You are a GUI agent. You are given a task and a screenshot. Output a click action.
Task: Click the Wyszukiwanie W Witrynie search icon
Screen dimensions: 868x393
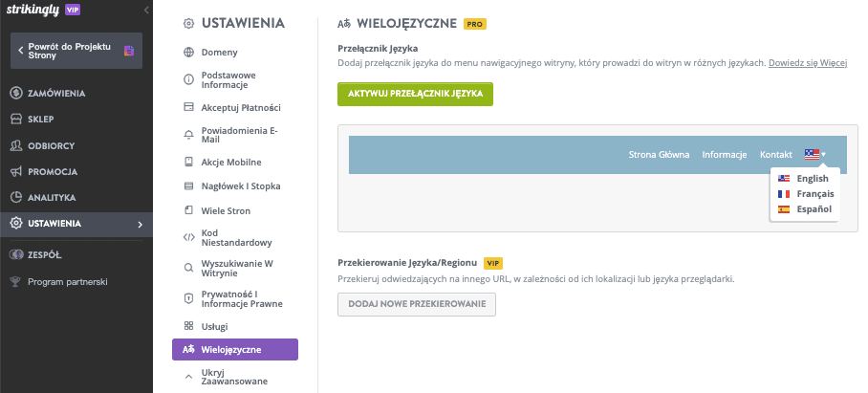(188, 269)
